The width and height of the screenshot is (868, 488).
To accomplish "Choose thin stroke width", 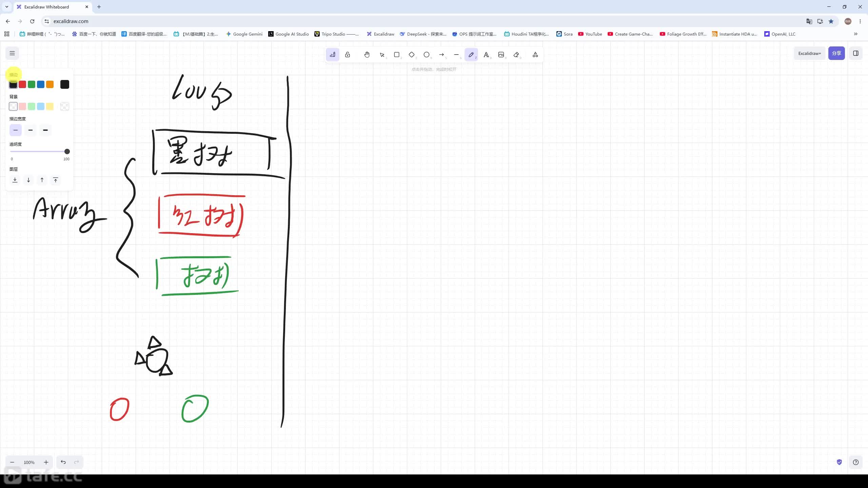I will click(16, 130).
